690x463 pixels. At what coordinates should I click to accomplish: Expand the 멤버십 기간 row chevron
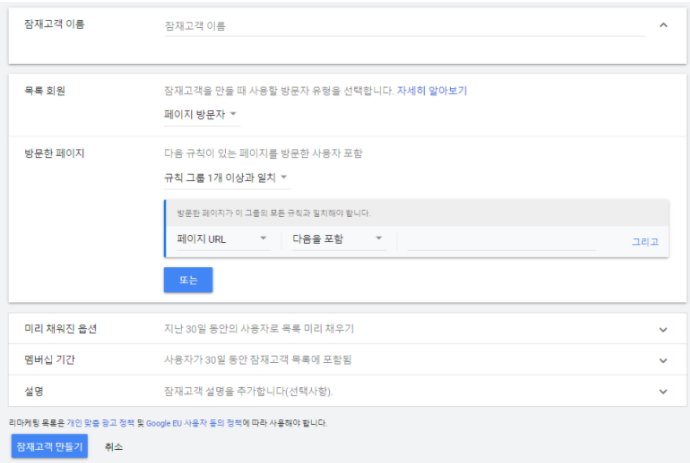[x=663, y=360]
